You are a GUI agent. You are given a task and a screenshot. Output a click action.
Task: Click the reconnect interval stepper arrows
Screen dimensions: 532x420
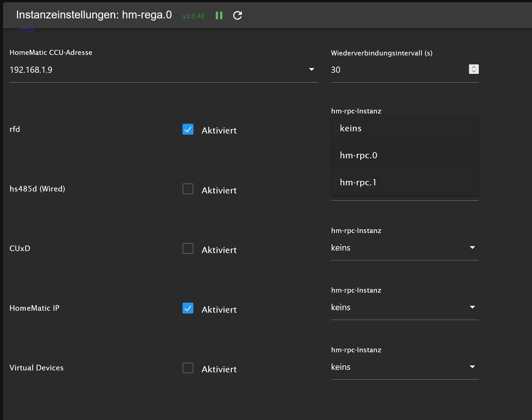[x=474, y=69]
